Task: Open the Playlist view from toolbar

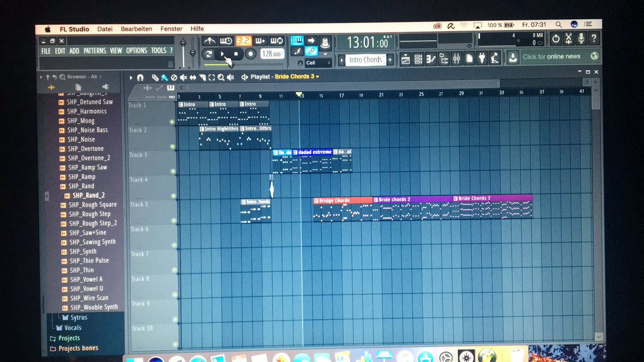Action: [x=405, y=59]
